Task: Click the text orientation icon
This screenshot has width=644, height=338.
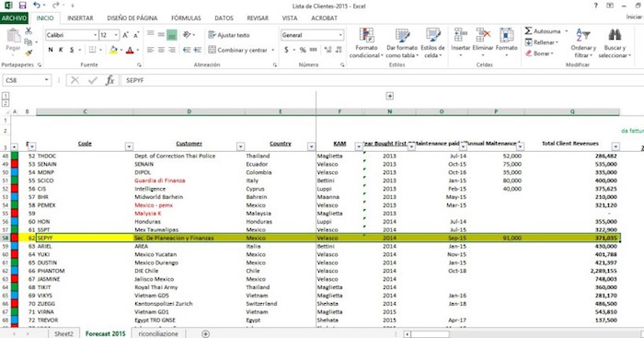Action: click(188, 35)
